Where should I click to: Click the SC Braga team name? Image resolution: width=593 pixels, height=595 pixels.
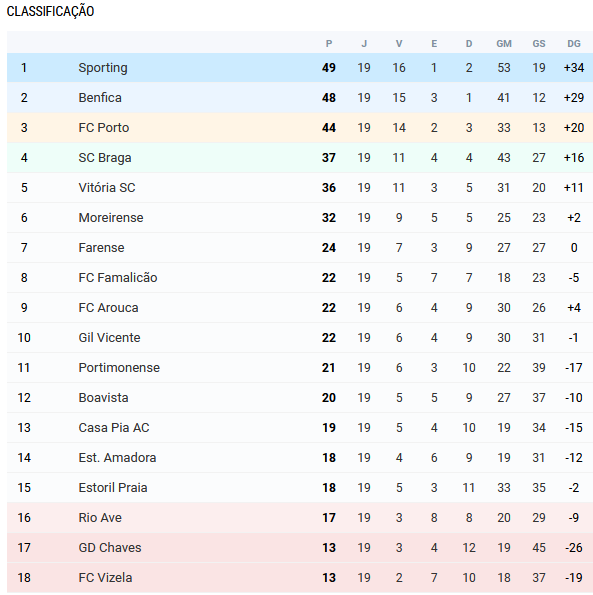coord(105,157)
